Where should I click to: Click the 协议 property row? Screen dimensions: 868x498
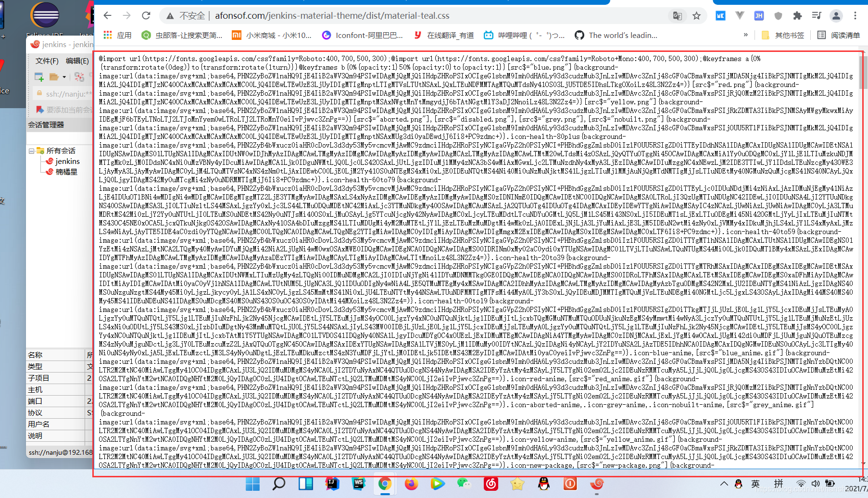[x=60, y=412]
